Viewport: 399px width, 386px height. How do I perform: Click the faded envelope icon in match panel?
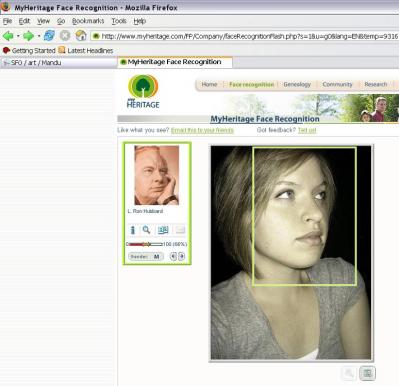[180, 230]
